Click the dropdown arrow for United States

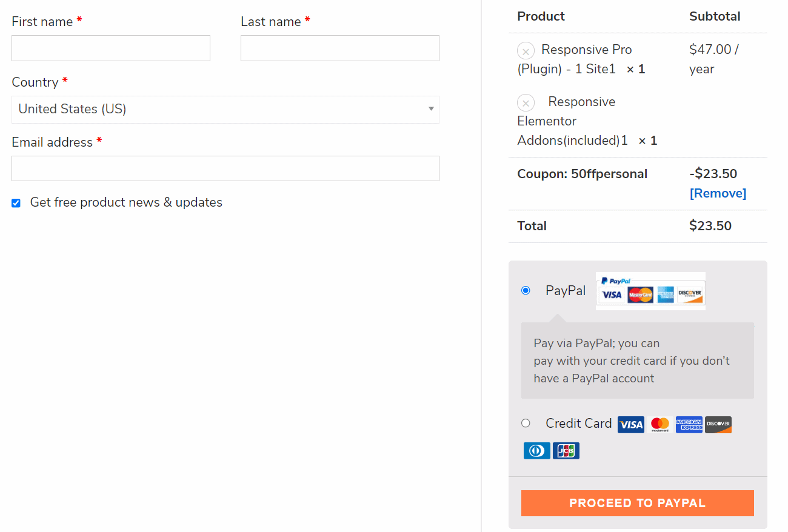431,110
